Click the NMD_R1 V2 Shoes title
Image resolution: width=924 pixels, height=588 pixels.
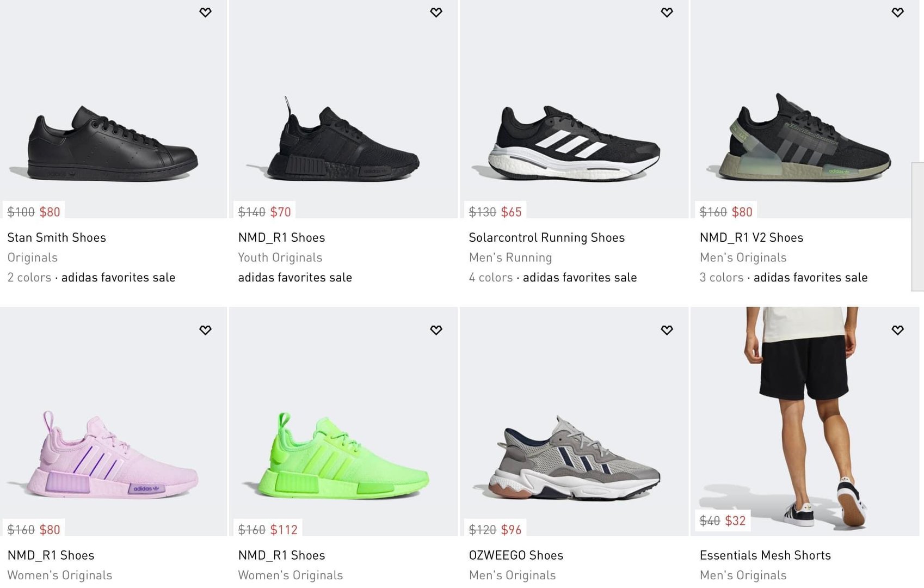(751, 237)
